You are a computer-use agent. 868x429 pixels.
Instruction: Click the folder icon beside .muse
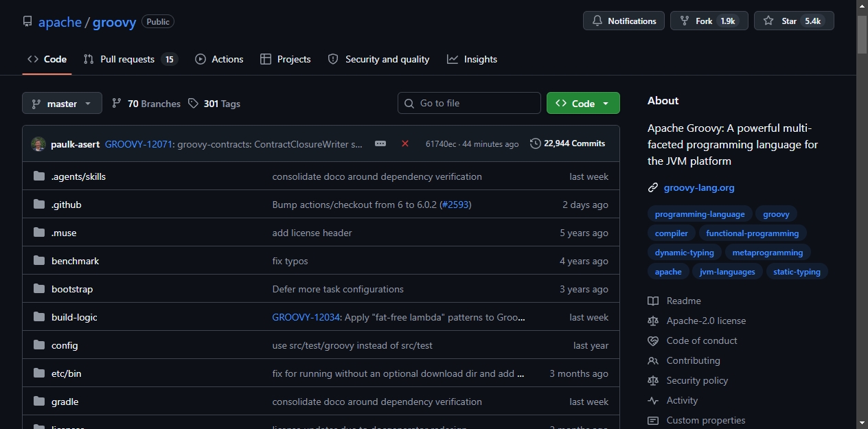coord(39,233)
